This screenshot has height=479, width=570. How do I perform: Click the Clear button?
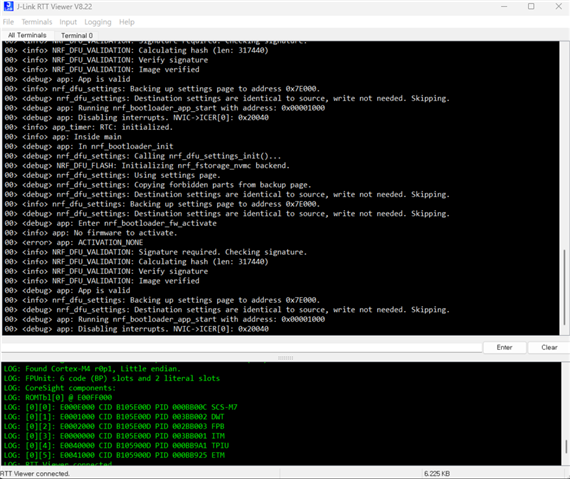click(549, 347)
